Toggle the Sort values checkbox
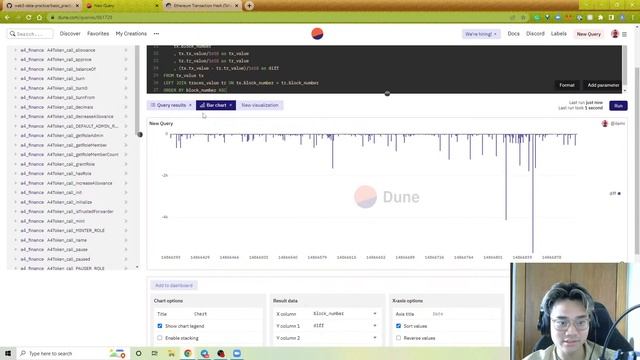640x360 pixels. point(398,326)
